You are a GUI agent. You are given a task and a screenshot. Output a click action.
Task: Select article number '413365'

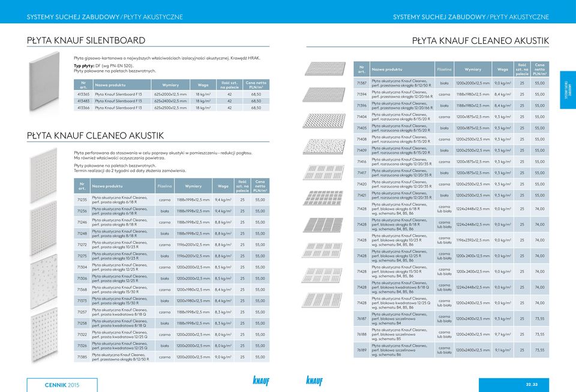(83, 94)
